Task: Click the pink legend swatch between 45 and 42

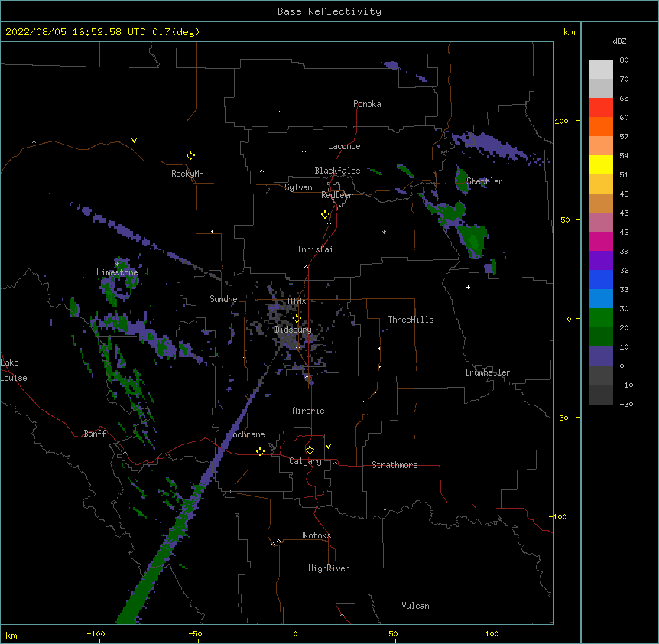Action: pyautogui.click(x=601, y=223)
